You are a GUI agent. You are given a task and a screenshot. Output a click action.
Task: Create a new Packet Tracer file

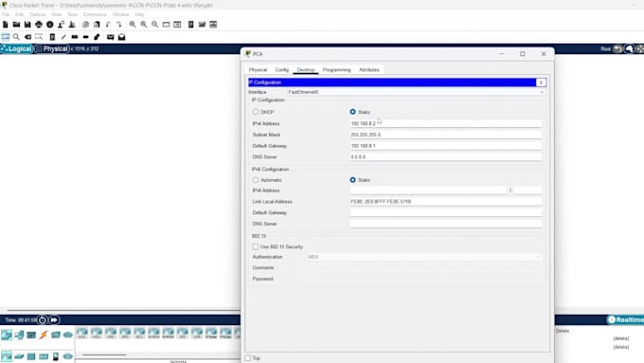pos(6,25)
